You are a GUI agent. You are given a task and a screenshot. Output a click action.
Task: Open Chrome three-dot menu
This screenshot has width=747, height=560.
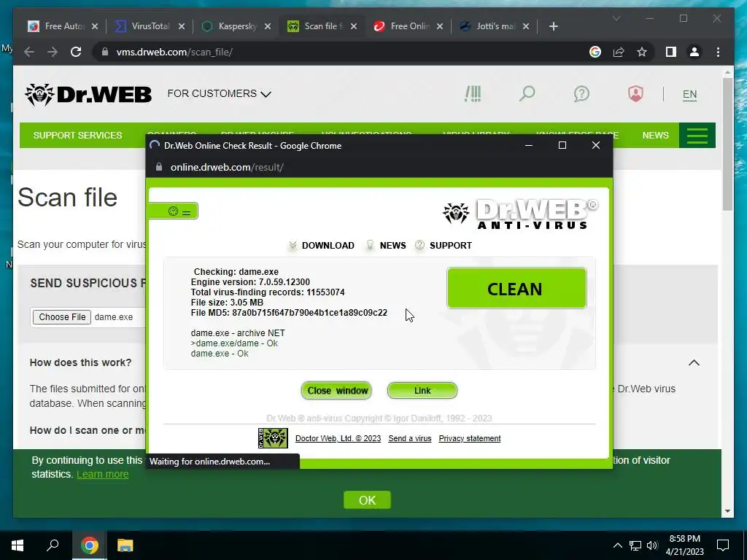pyautogui.click(x=718, y=52)
